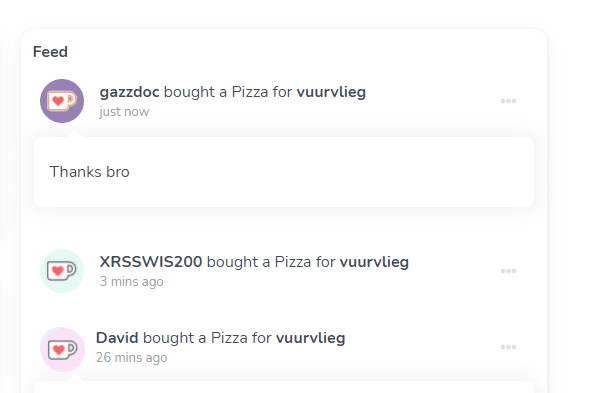The height and width of the screenshot is (393, 589).
Task: Open the three-dot menu for XRSSWIS200's post
Action: (508, 271)
